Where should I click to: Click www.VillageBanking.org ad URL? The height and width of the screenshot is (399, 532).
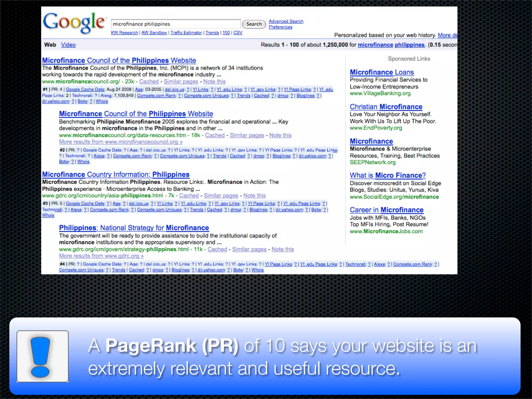(380, 94)
